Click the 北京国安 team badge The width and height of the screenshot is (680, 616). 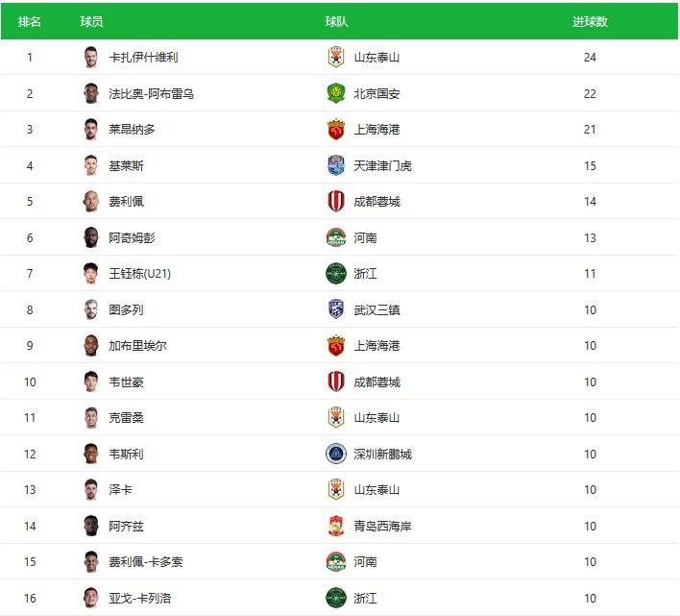point(335,93)
